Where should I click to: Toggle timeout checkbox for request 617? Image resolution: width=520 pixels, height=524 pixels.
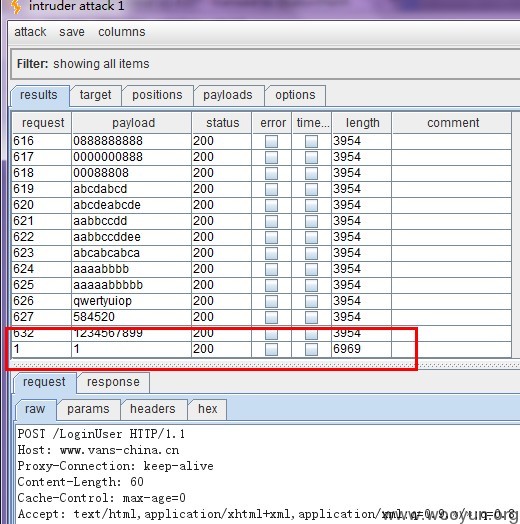point(311,157)
